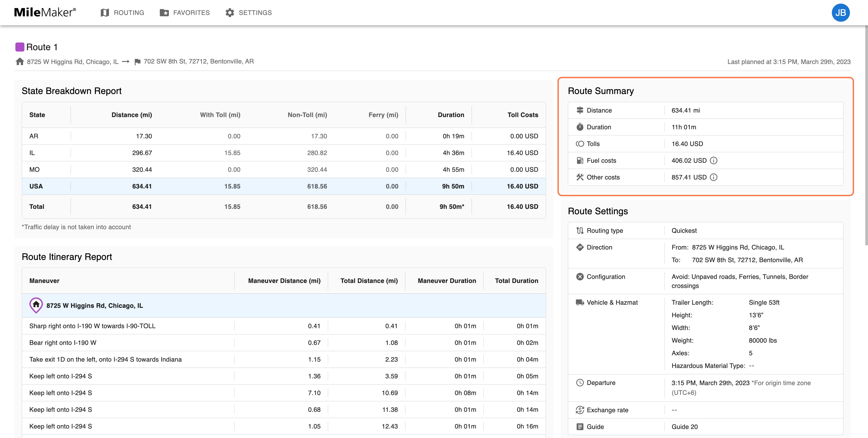Click the AR toll cost 0.00 USD
This screenshot has height=438, width=868.
point(524,136)
